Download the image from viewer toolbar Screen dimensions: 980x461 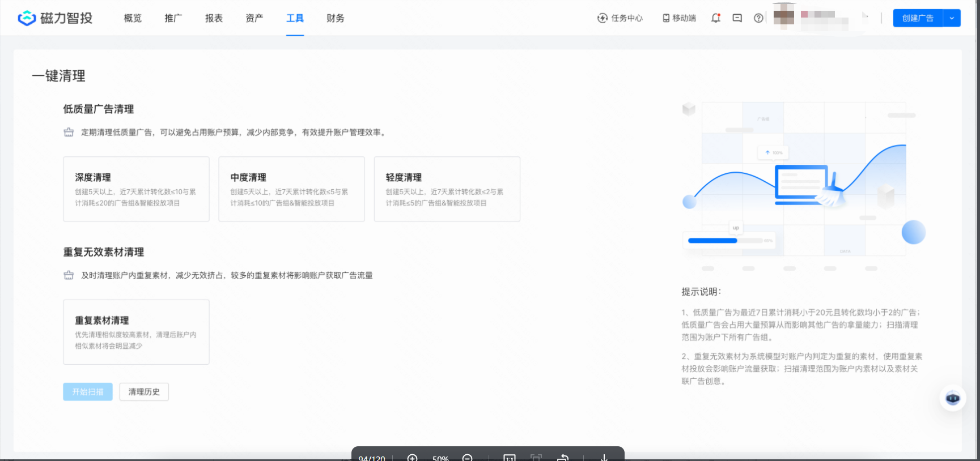tap(604, 458)
